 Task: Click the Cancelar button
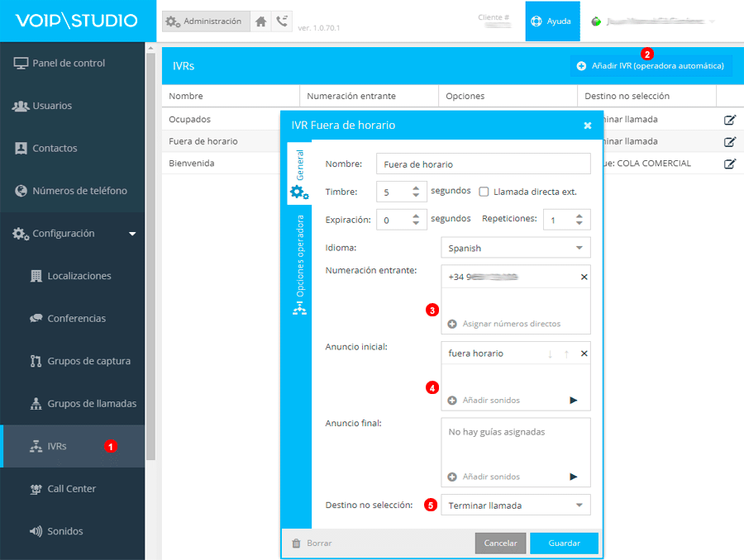pos(500,543)
